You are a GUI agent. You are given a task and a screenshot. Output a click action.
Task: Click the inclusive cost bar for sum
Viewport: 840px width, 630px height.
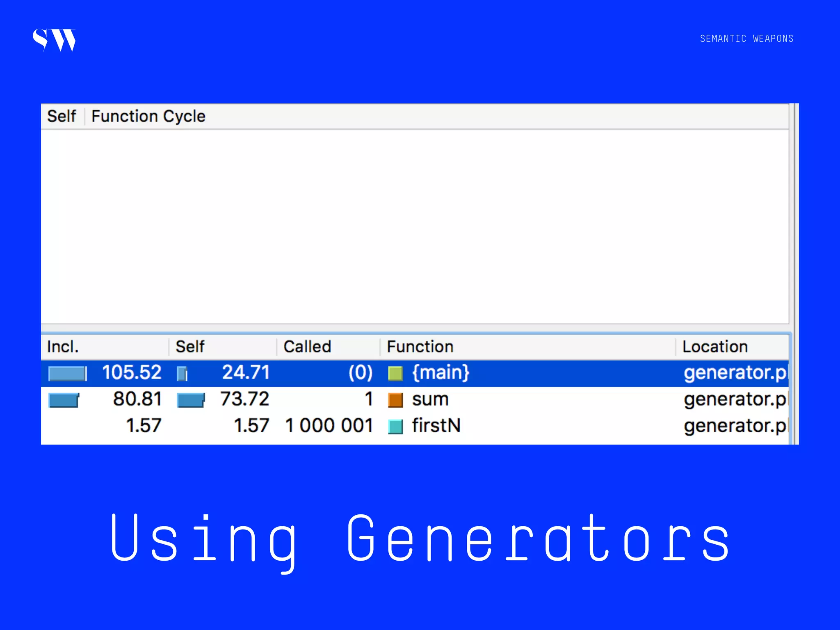pyautogui.click(x=64, y=400)
